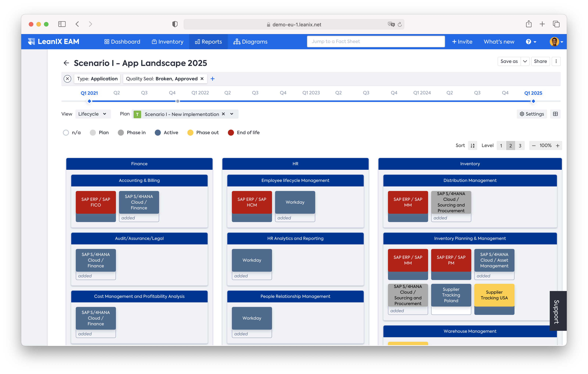Open the Lifecycle view dropdown

93,114
